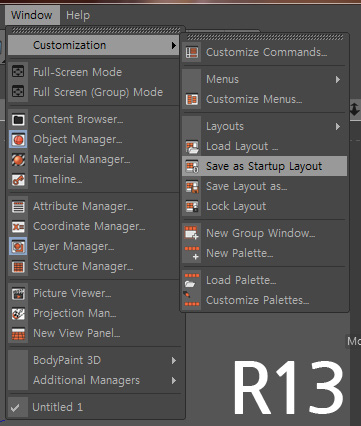Expand the Customization submenu arrow

[174, 45]
